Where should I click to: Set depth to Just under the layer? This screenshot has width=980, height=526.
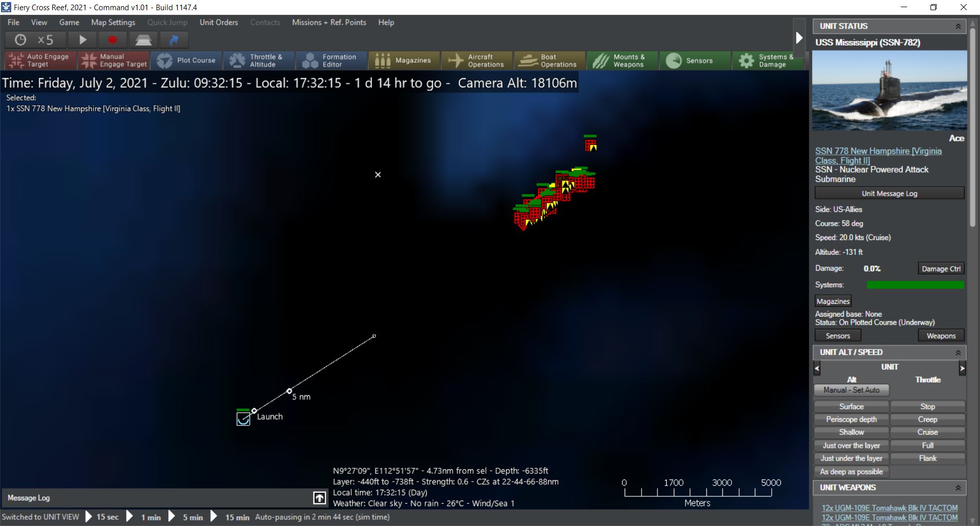[x=851, y=458]
